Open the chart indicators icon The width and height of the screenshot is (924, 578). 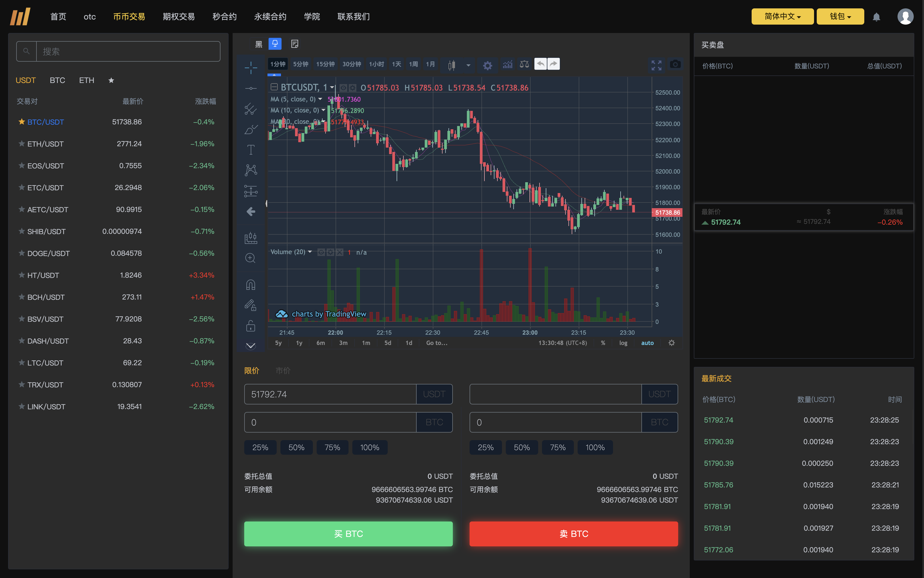pos(507,65)
